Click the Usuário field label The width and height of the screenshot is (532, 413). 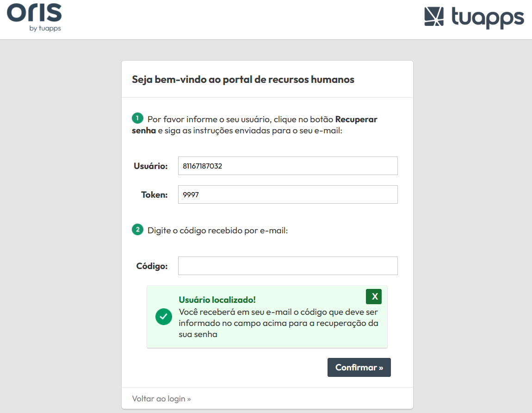tap(151, 166)
